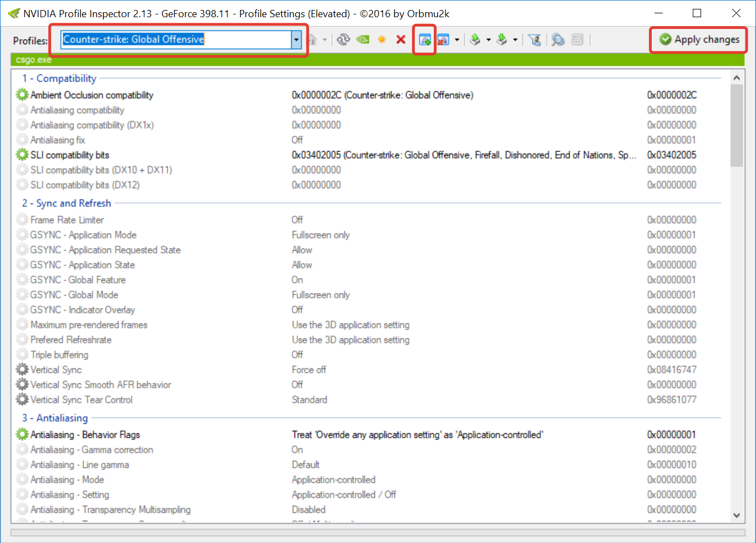Select the Antialiasing compatibility (DX1x) setting
This screenshot has height=543, width=756.
(x=92, y=125)
